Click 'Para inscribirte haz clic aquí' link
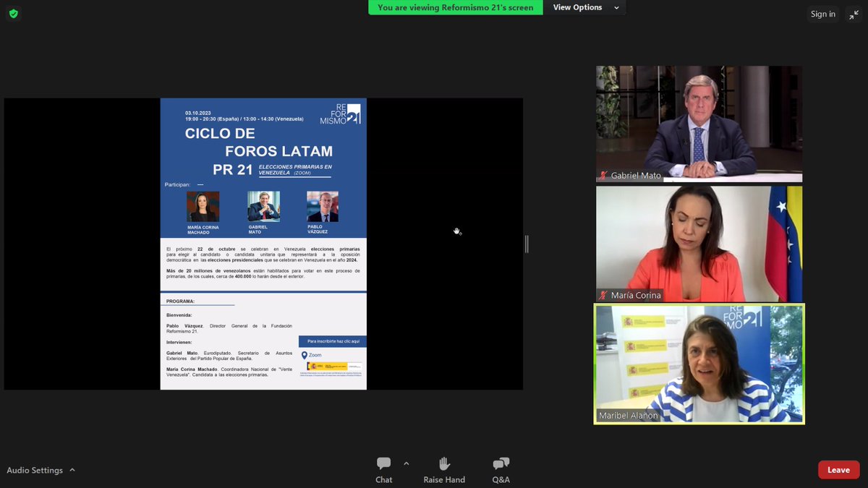 (x=333, y=341)
